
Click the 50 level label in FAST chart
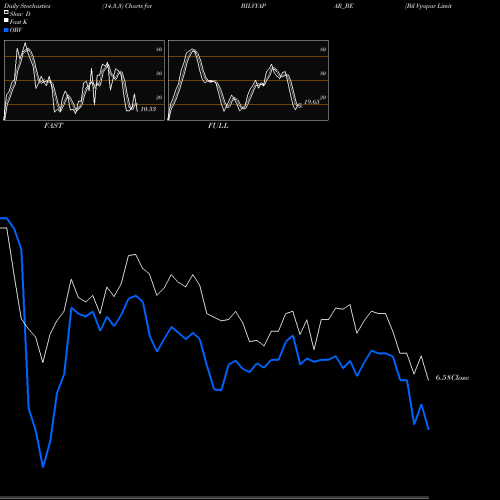[159, 73]
